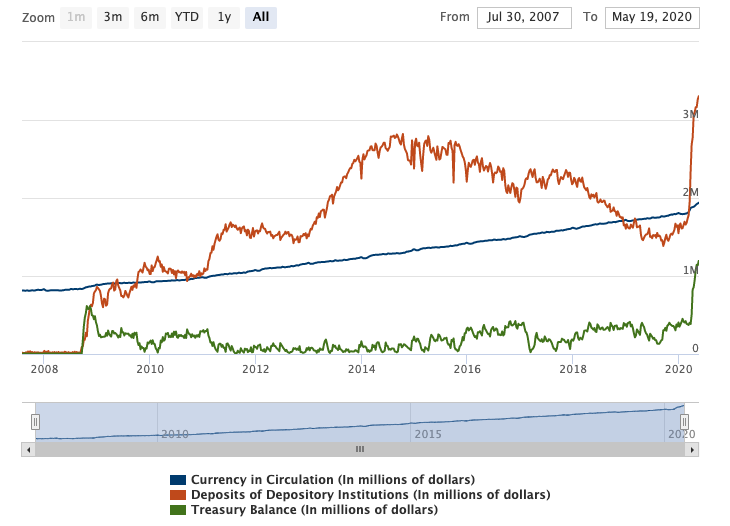Hide the Currency in Circulation series label
730x526 pixels.
tap(332, 480)
